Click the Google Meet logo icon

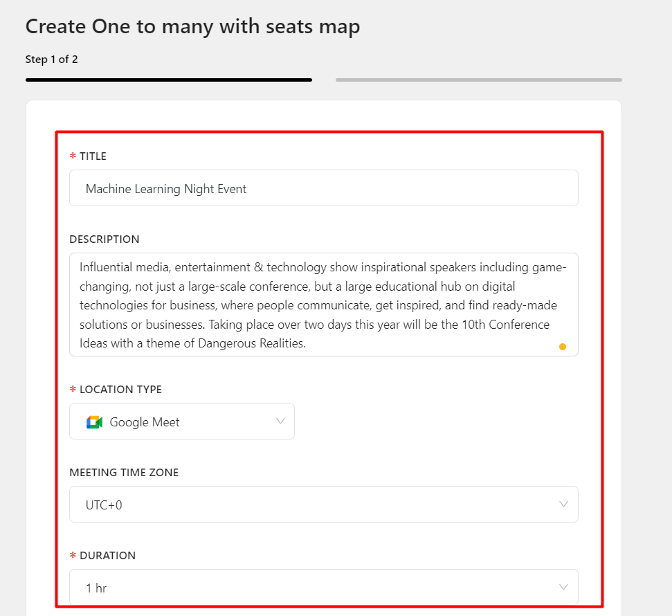pos(94,422)
